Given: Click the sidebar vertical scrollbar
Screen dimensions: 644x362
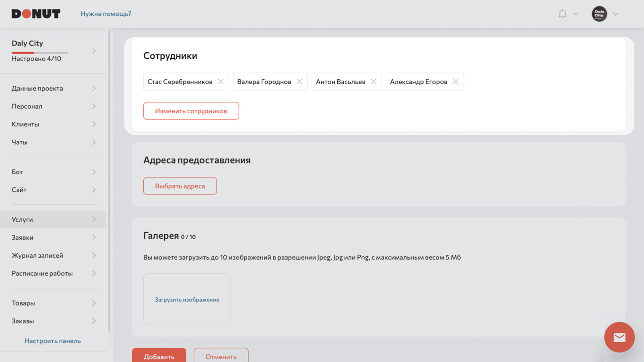Looking at the screenshot, I should click(109, 181).
